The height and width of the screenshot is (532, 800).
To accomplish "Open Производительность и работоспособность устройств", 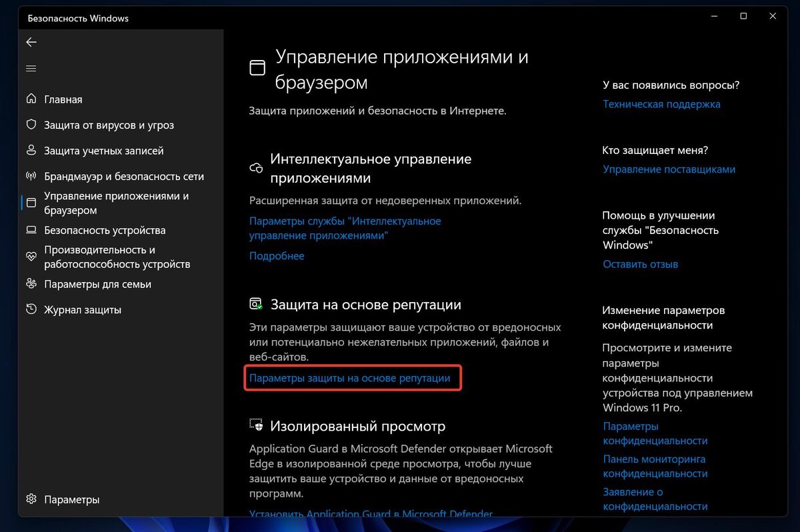I will (117, 257).
